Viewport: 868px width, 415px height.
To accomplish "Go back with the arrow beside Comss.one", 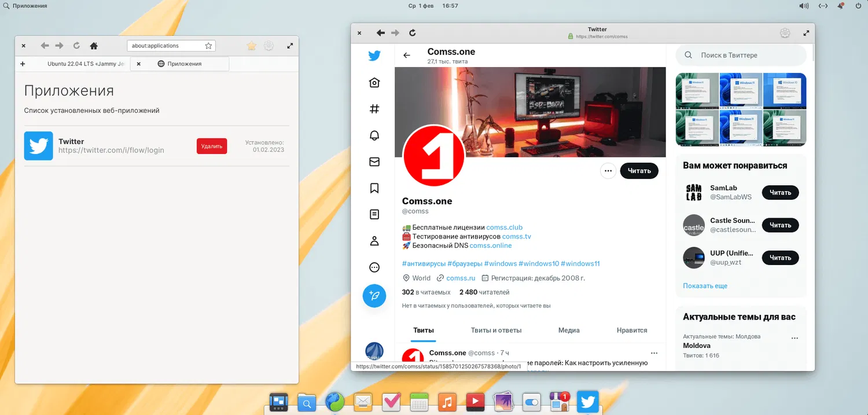I will [x=407, y=56].
